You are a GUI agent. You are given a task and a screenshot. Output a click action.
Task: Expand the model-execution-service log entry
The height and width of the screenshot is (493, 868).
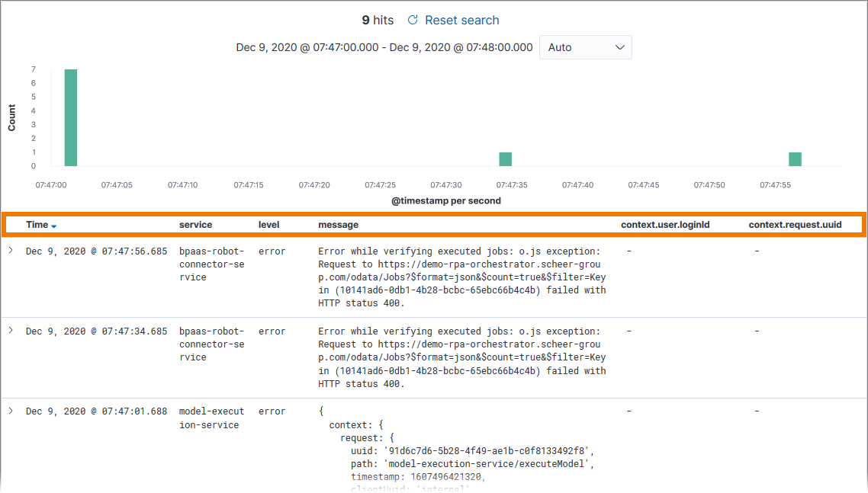pyautogui.click(x=11, y=409)
